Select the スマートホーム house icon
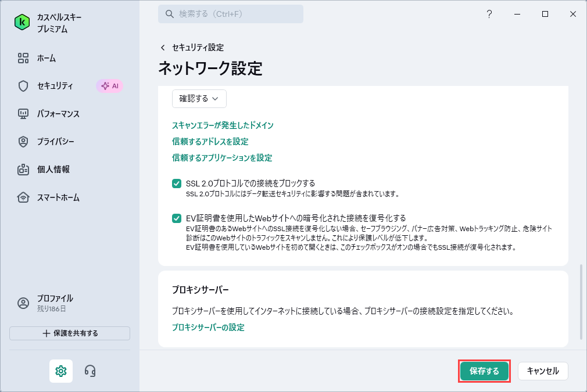Viewport: 587px width, 392px height. 23,197
